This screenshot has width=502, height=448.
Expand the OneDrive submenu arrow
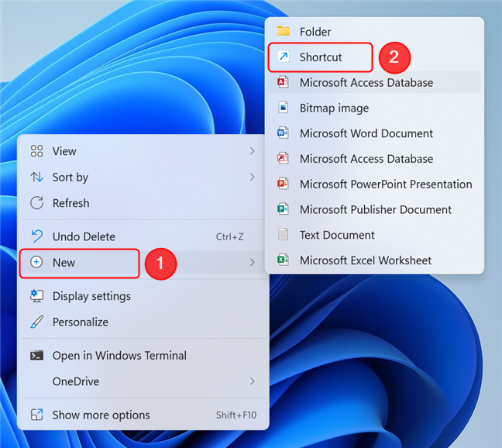click(x=253, y=381)
